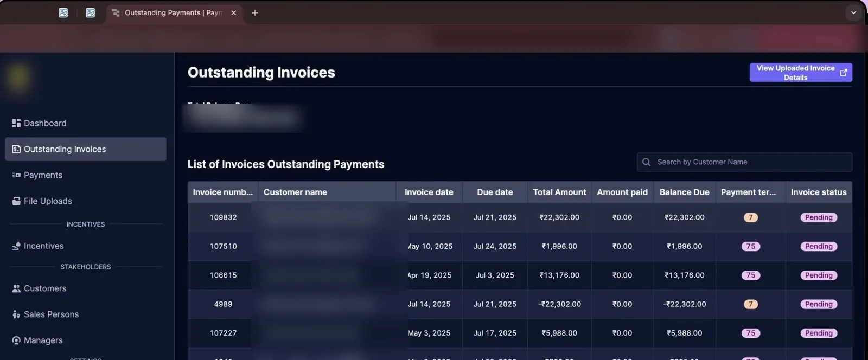Click balance due ₹5,988.00
This screenshot has height=360, width=868.
click(x=685, y=333)
